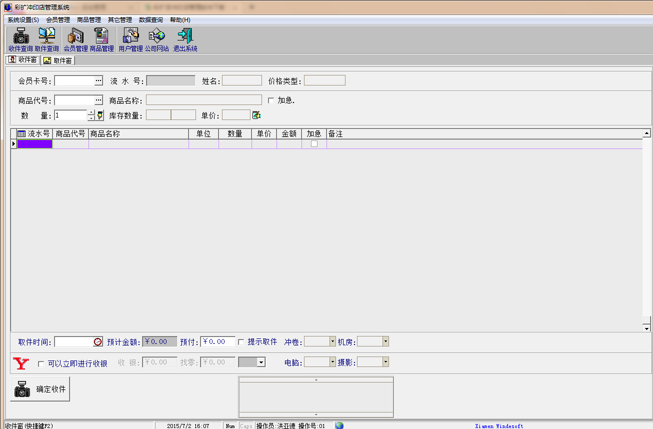This screenshot has width=653, height=429.
Task: Click the red Y cashier icon
Action: pos(21,364)
